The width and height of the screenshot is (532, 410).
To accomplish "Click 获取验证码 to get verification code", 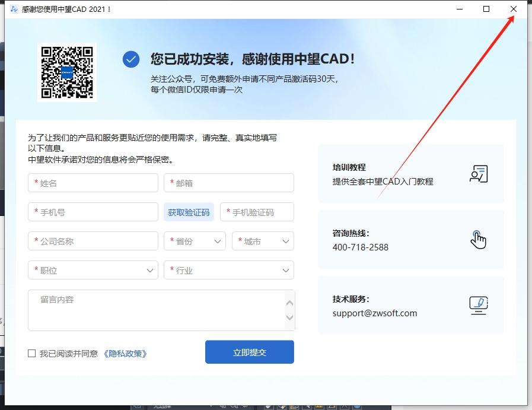I will point(189,212).
